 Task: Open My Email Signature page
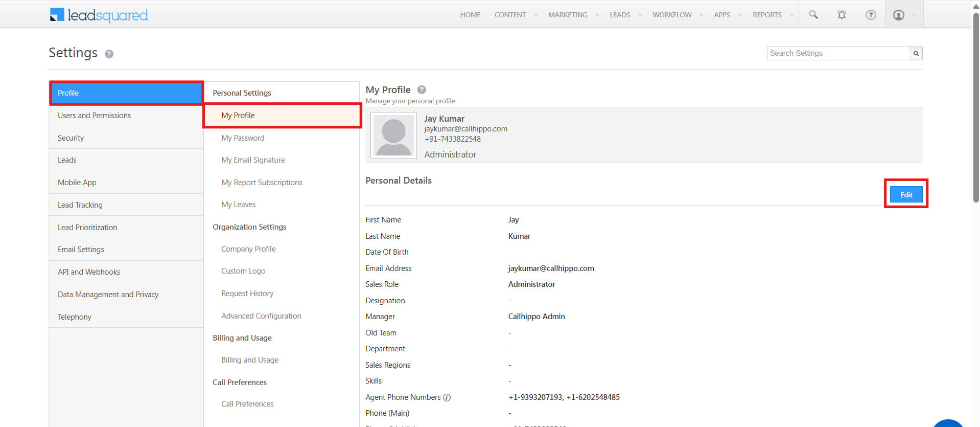tap(253, 160)
